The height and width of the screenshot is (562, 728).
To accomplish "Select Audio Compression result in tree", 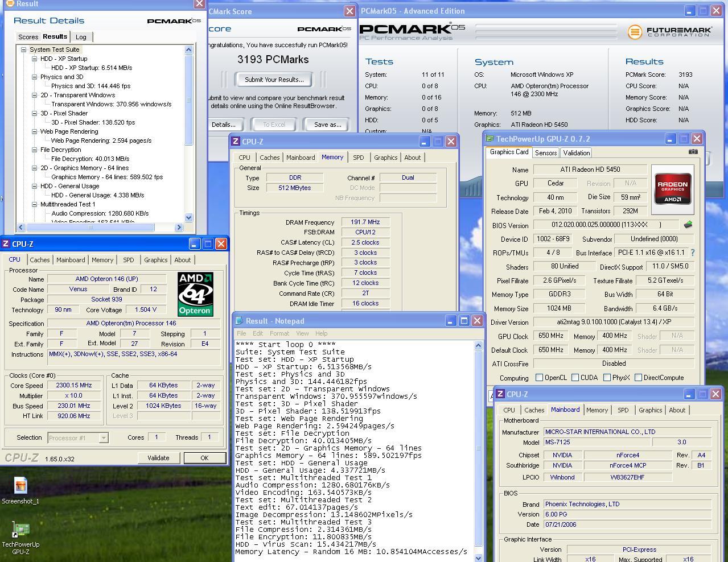I will (x=100, y=213).
